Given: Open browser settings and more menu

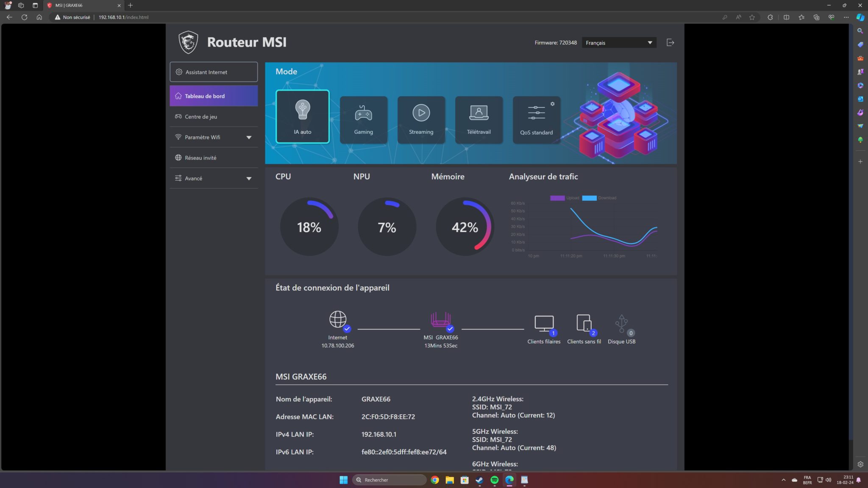Looking at the screenshot, I should [846, 17].
